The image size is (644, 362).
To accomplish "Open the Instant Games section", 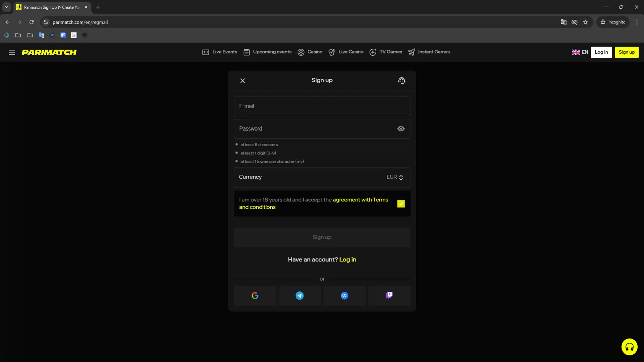I will pyautogui.click(x=429, y=52).
